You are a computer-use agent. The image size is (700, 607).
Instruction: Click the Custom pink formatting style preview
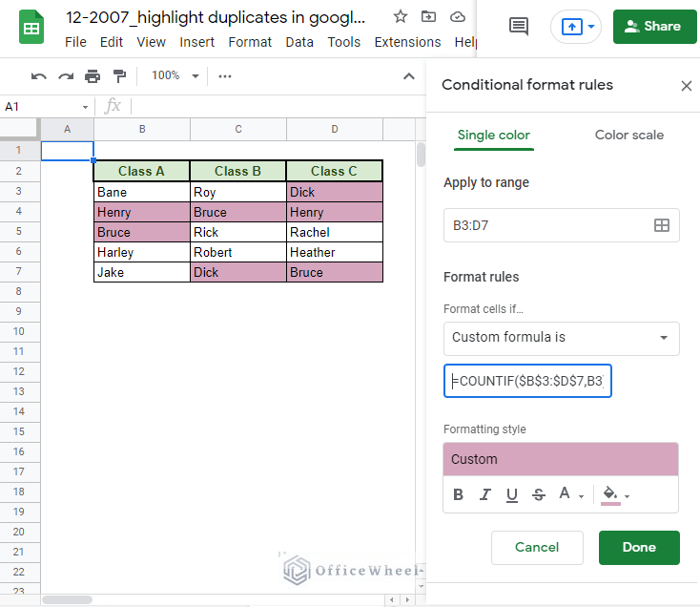561,459
